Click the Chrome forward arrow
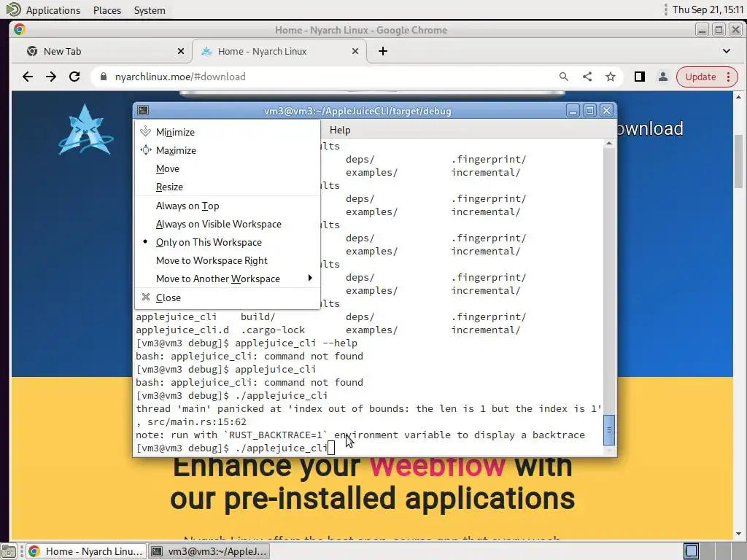 point(51,77)
